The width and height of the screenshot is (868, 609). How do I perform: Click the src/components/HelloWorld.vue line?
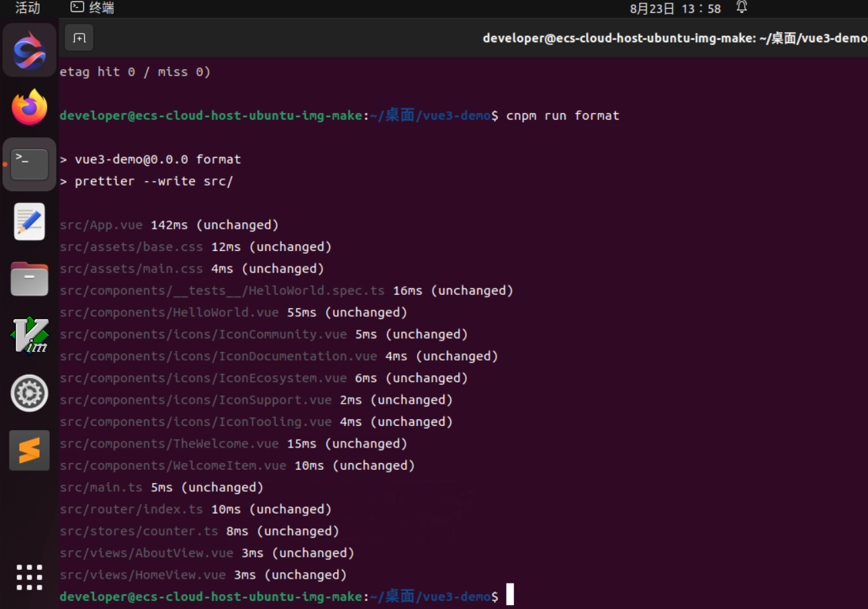[233, 312]
